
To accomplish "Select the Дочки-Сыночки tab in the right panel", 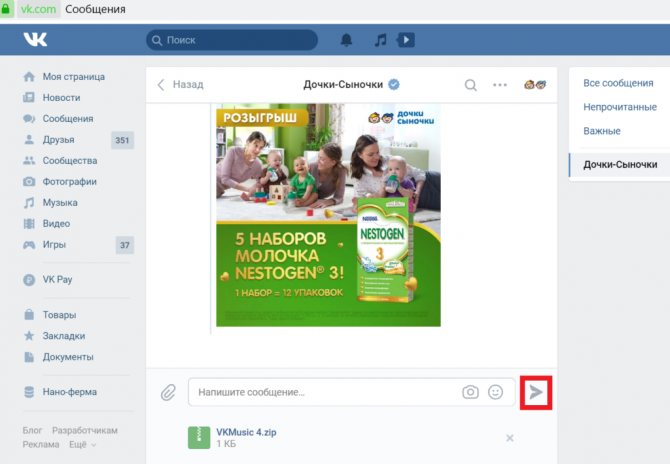I will tap(620, 165).
